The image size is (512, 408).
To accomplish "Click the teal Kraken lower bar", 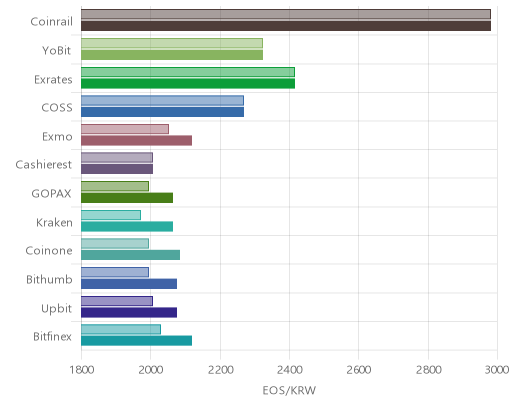I will point(127,227).
